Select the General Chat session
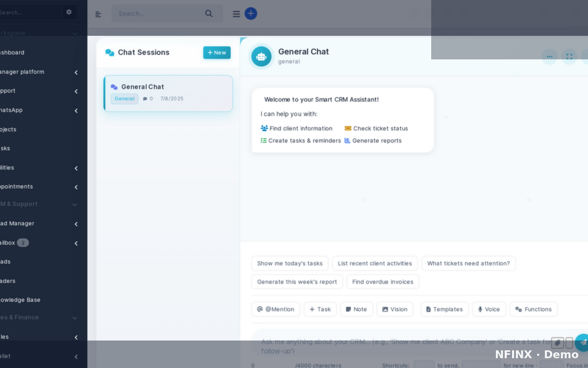Viewport: 588px width, 368px height. pos(168,93)
